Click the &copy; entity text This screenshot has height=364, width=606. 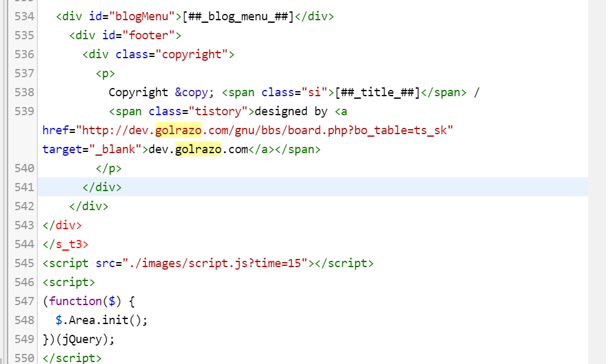[195, 92]
